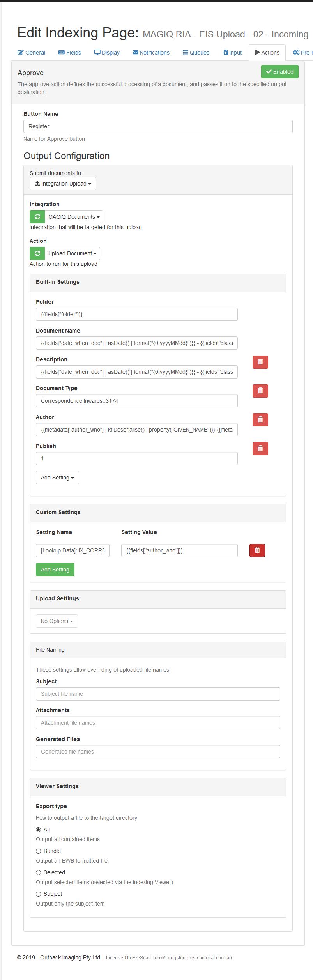Click the green Add Setting button
The image size is (313, 980).
coord(55,570)
